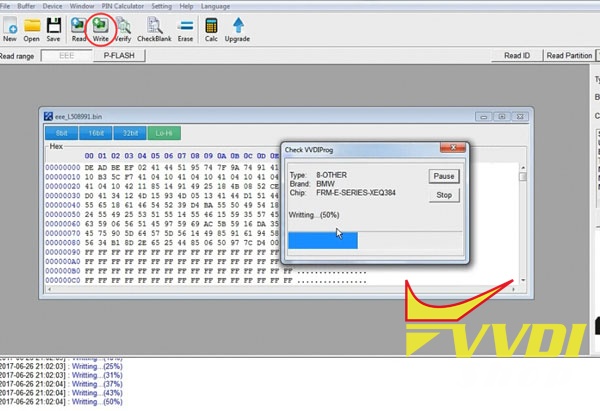
Task: Close the eee_L508991.bin window
Action: point(520,116)
